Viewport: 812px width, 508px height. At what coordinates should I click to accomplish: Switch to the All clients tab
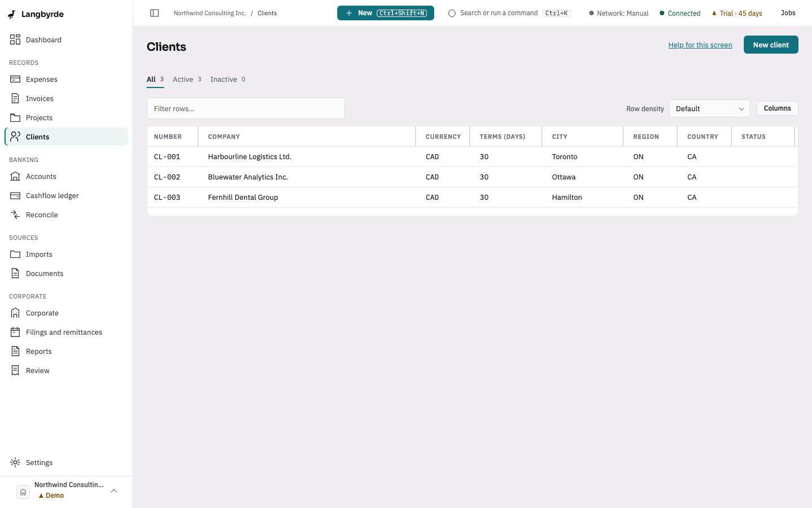155,80
